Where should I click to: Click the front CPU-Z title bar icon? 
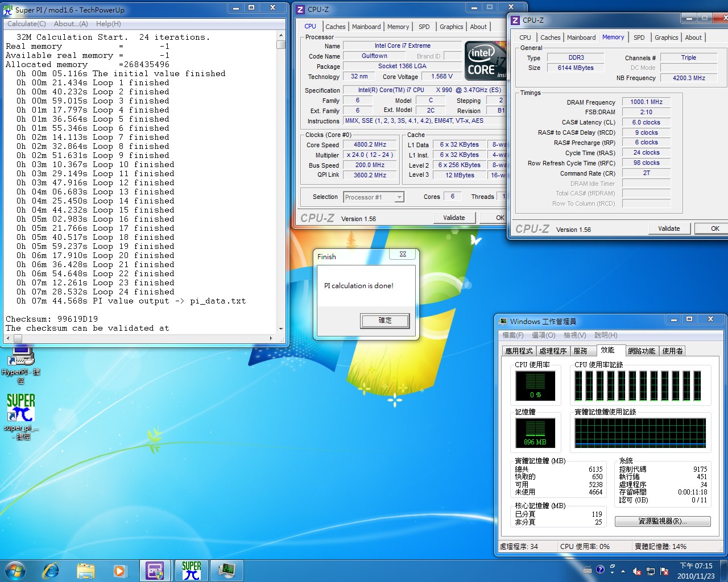pyautogui.click(x=515, y=20)
